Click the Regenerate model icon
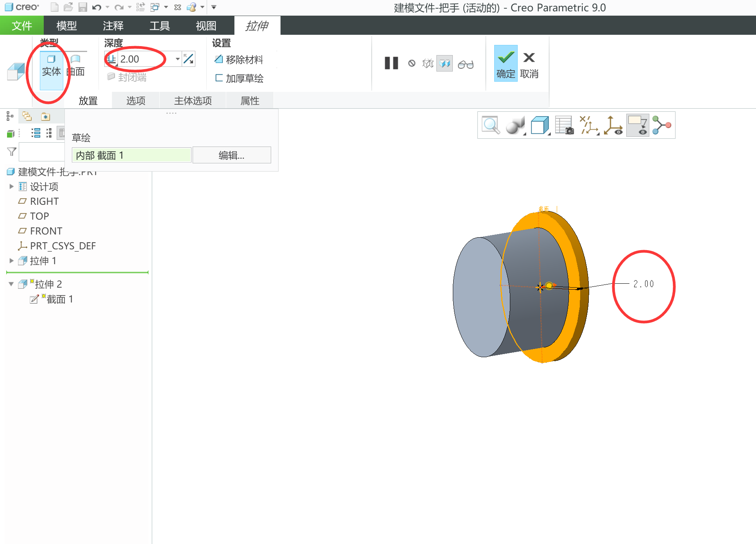The height and width of the screenshot is (544, 756). click(141, 7)
